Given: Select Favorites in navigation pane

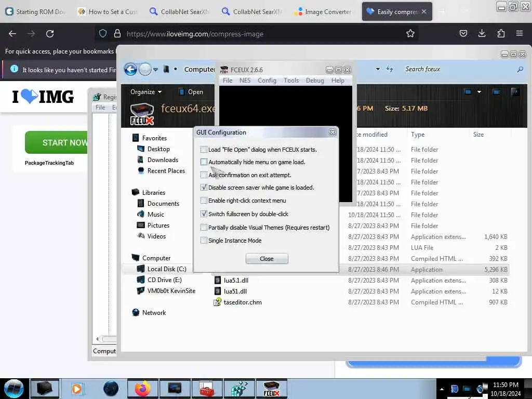Looking at the screenshot, I should [x=150, y=138].
